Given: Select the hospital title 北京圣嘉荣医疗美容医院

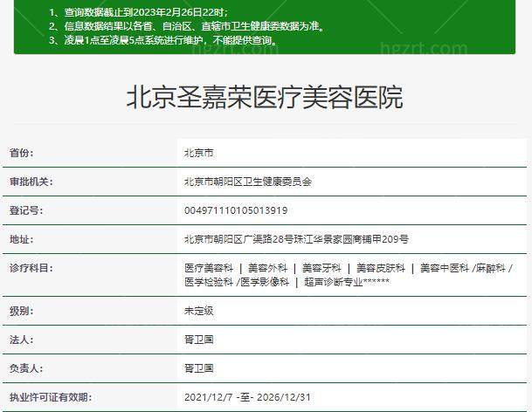Looking at the screenshot, I should pyautogui.click(x=265, y=98).
